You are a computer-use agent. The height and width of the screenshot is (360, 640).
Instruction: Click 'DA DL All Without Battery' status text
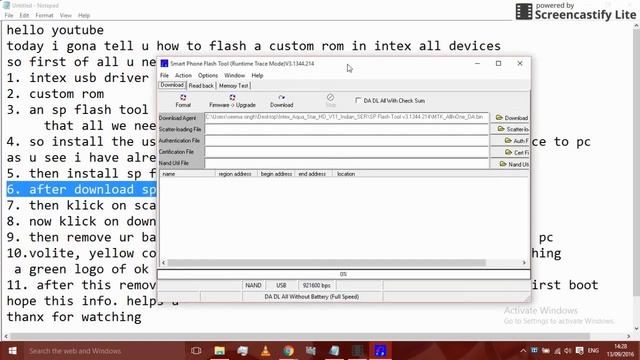[x=312, y=297]
